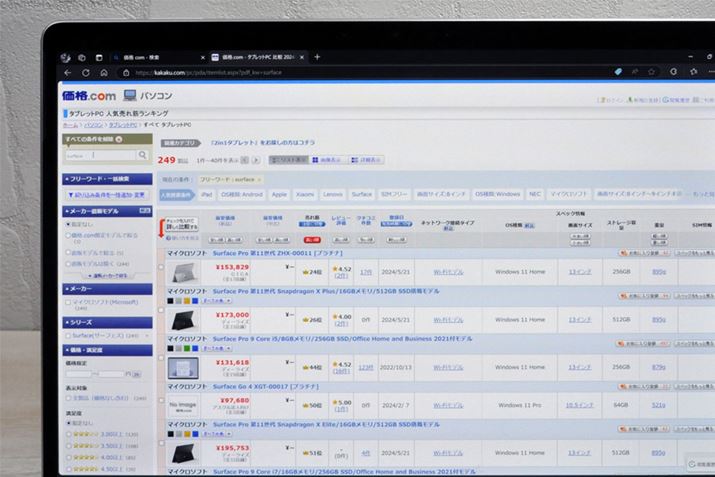Open the profile icon at the browser's top left
This screenshot has width=715, height=477.
(66, 57)
